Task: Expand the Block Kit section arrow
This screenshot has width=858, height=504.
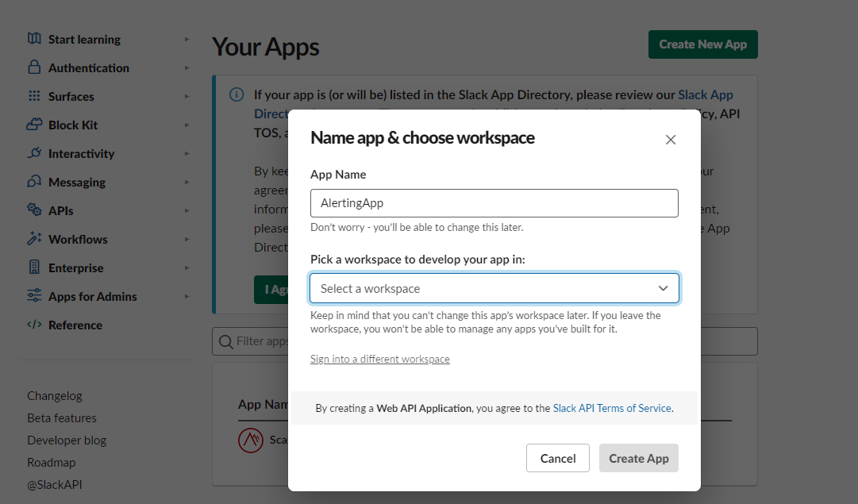Action: [187, 125]
